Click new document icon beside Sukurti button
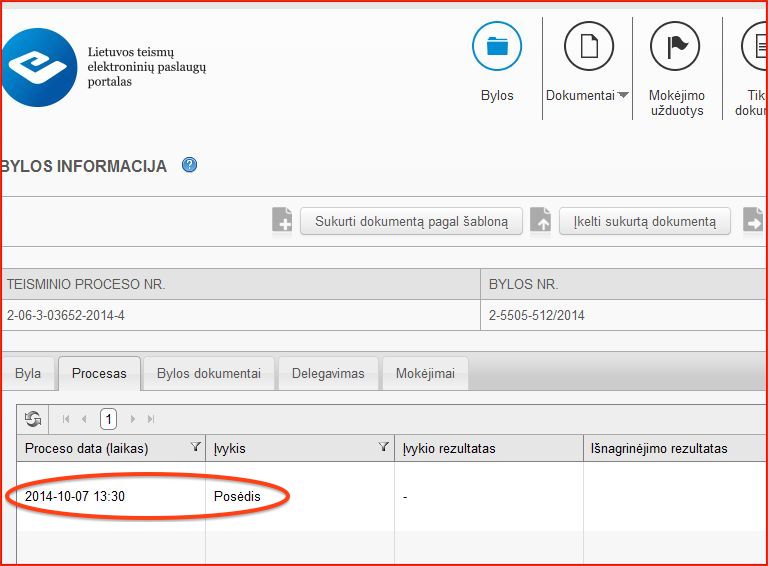768x566 pixels. click(x=283, y=221)
